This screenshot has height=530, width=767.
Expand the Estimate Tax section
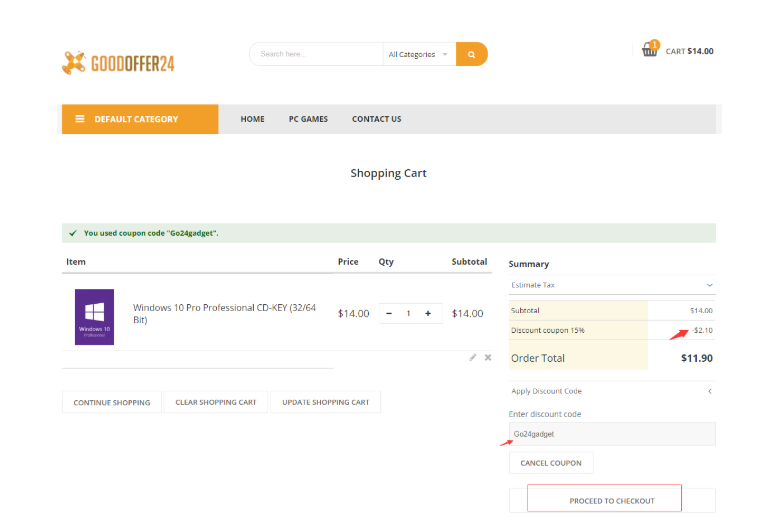(x=611, y=285)
